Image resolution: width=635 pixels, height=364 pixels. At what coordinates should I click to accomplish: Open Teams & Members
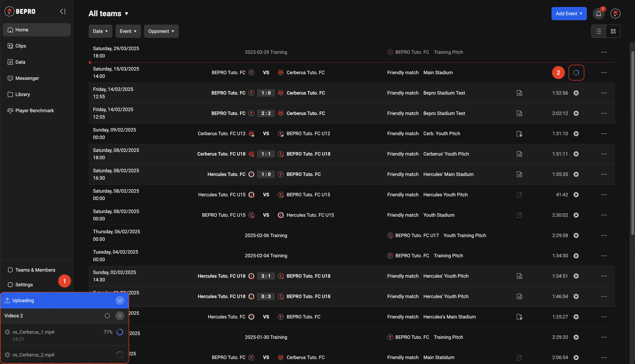point(35,270)
